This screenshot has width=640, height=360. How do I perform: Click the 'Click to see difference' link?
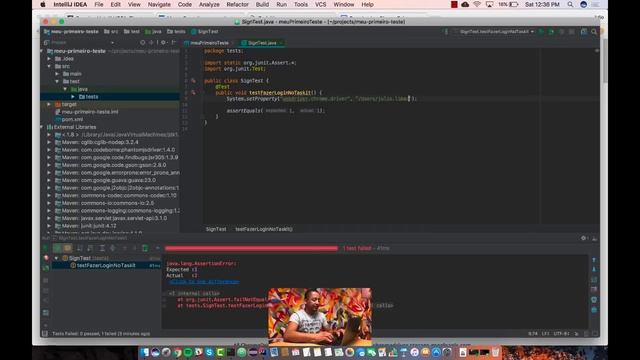click(204, 282)
